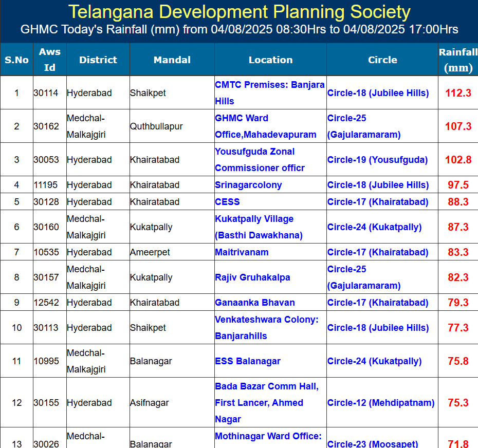Open the Maitrivanam location link
Screen dimensions: 478x448
point(242,252)
